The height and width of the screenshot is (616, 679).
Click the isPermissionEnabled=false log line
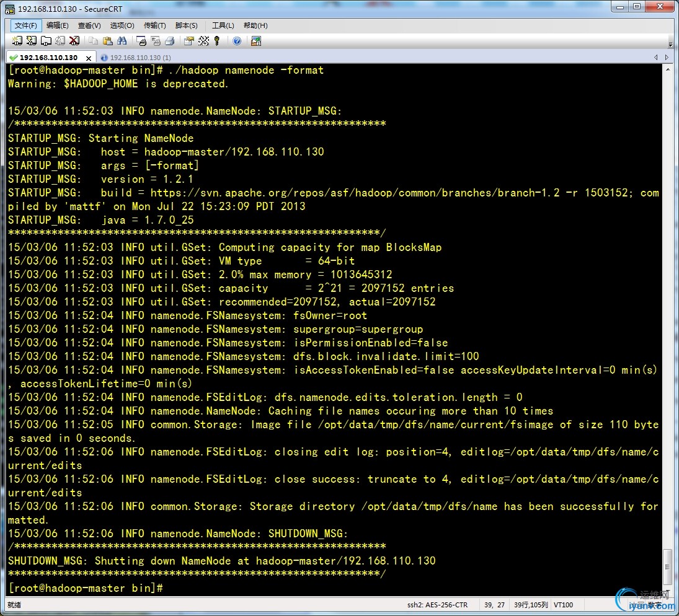[x=228, y=343]
